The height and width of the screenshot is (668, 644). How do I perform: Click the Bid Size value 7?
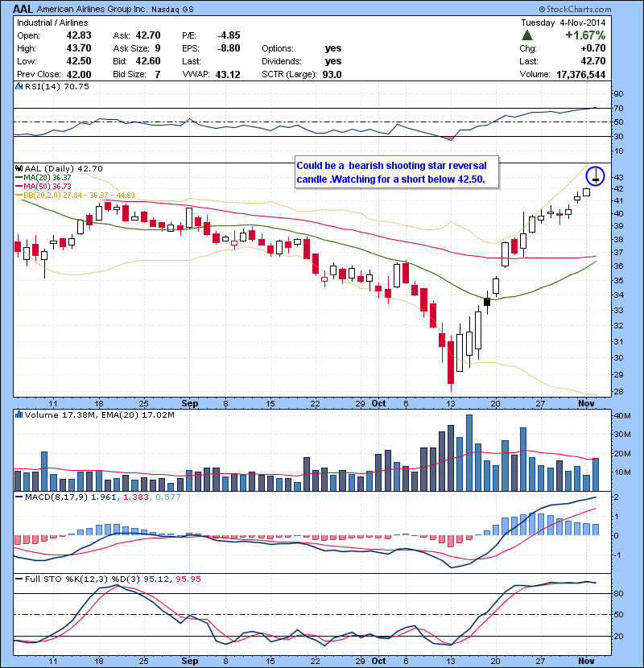[158, 74]
